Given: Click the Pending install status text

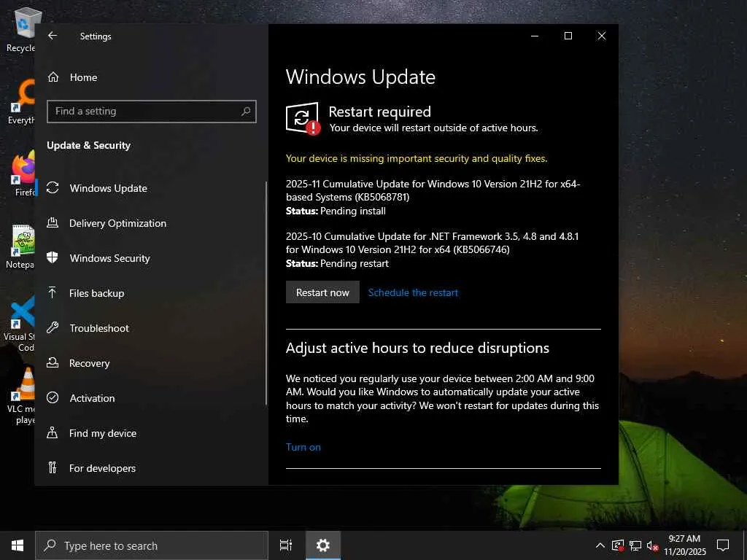Looking at the screenshot, I should coord(353,211).
